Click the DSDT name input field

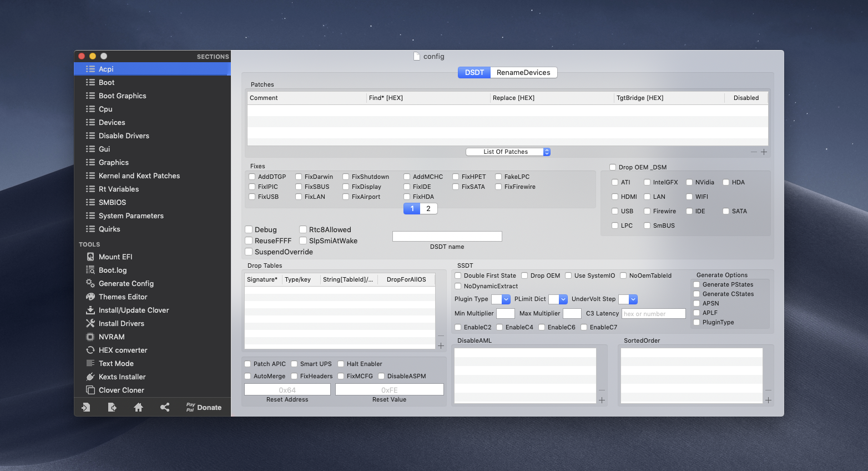pos(447,236)
